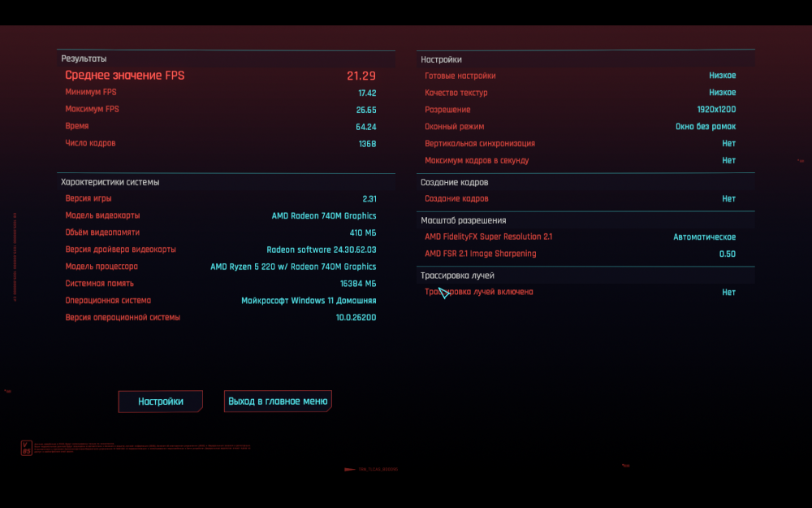Click the Трассировка лучей section header

(x=457, y=276)
